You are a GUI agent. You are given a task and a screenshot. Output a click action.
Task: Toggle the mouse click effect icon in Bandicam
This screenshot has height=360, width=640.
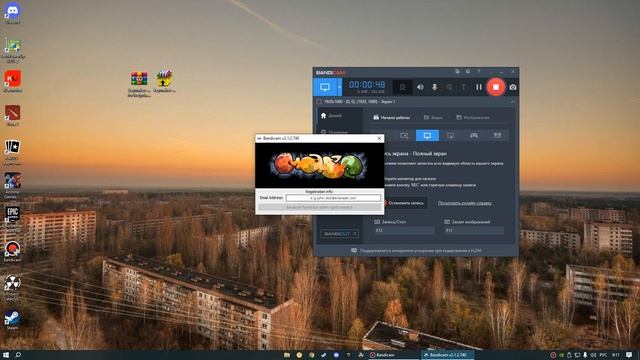pos(449,87)
